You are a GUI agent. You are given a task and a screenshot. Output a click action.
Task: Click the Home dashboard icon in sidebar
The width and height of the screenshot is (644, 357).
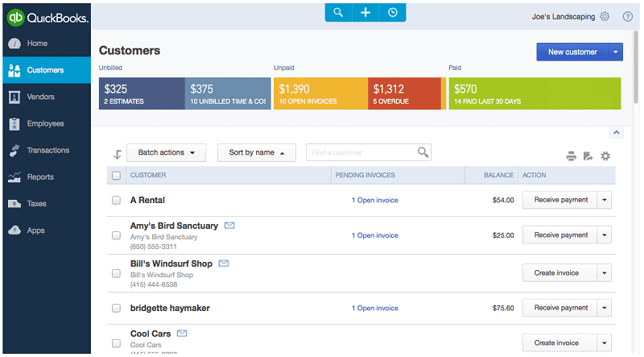tap(14, 44)
